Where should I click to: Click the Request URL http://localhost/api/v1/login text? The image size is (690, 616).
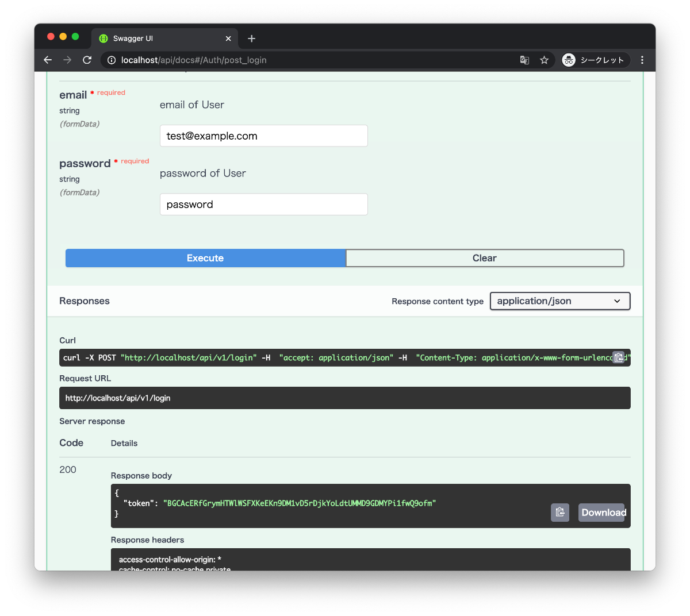click(118, 398)
